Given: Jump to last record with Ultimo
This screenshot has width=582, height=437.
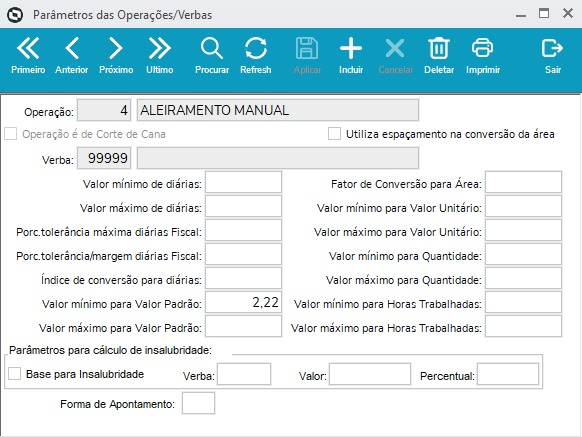Looking at the screenshot, I should pos(160,55).
